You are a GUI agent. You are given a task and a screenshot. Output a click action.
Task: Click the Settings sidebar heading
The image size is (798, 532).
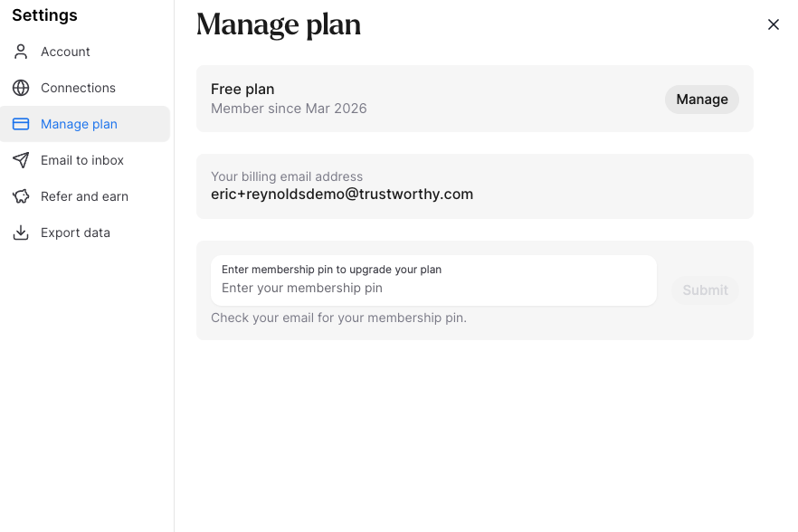[44, 15]
